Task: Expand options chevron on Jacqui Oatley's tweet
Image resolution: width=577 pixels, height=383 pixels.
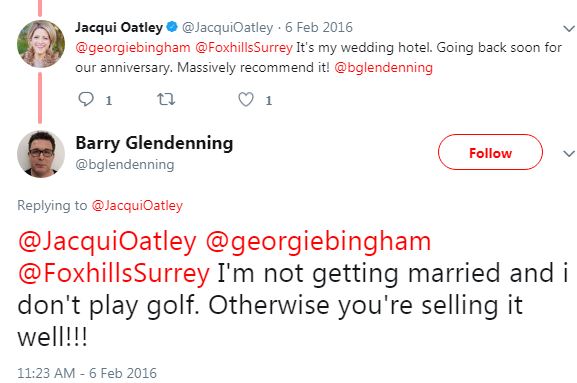Action: (x=569, y=28)
